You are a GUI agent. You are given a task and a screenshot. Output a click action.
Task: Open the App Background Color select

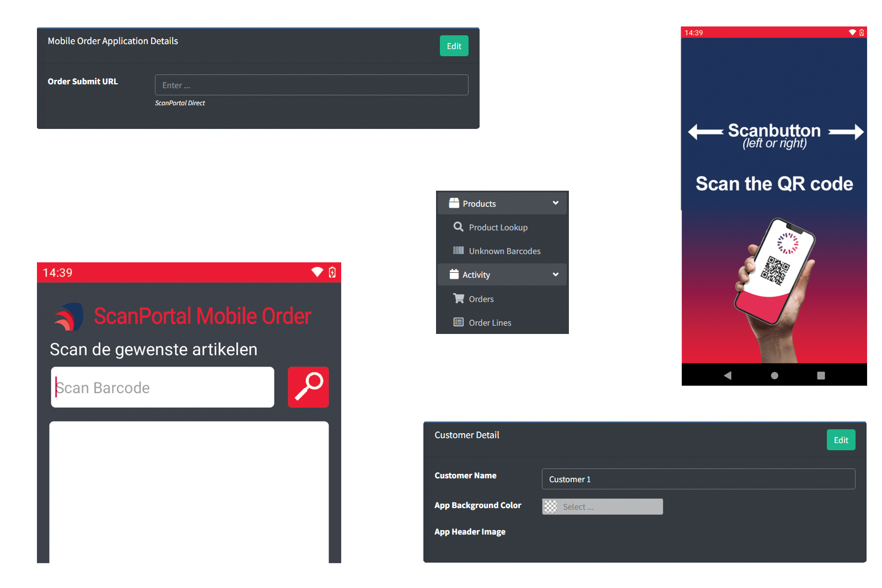[x=611, y=506]
